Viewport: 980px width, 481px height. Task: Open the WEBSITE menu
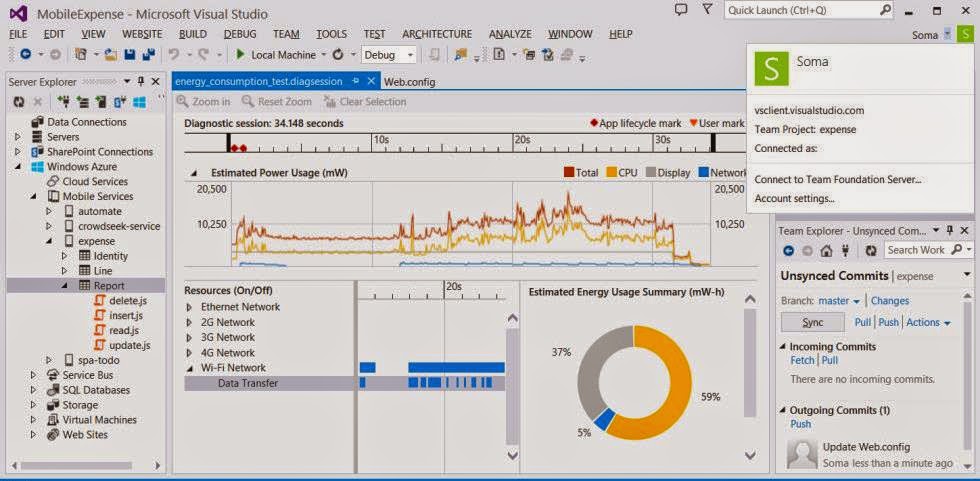pyautogui.click(x=142, y=34)
